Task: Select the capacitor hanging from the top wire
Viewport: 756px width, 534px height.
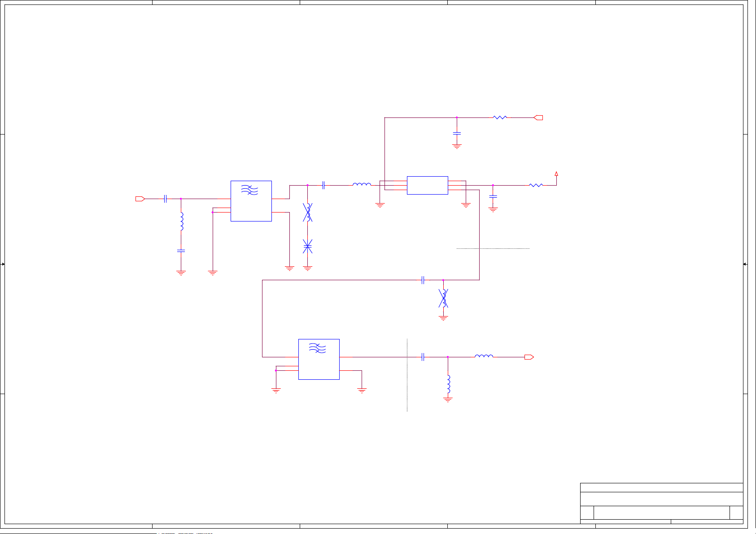Action: [x=457, y=133]
